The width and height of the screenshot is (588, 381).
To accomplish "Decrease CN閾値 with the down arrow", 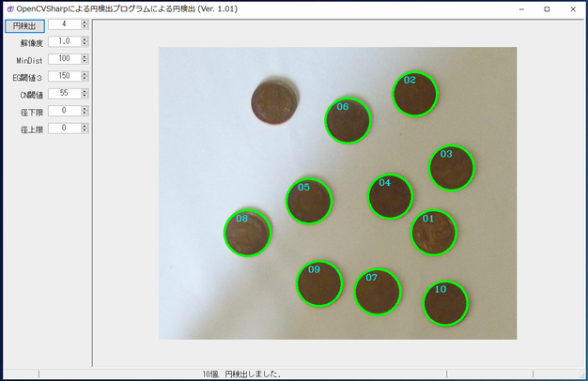I will click(x=85, y=95).
